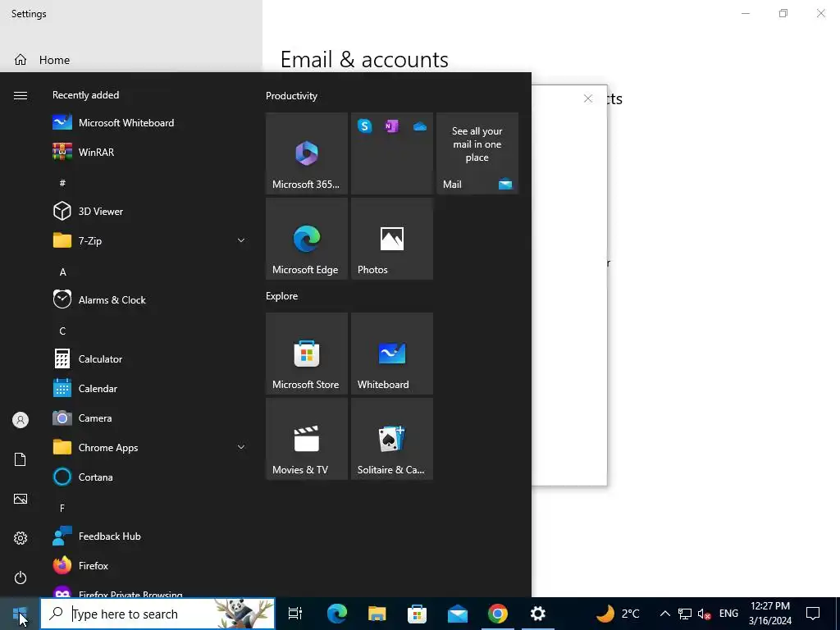
Task: Open OneDrive icon in the tile folder
Action: [x=419, y=126]
